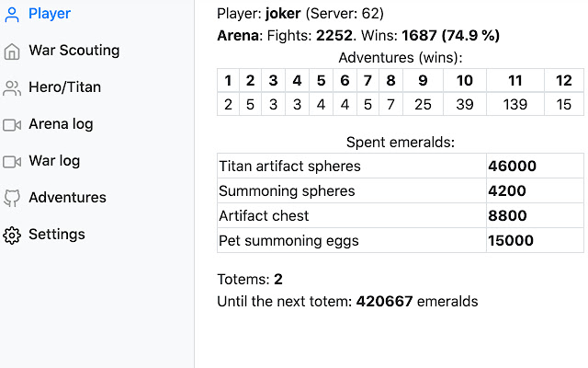View the Arena log text link
The image size is (588, 368).
[61, 124]
